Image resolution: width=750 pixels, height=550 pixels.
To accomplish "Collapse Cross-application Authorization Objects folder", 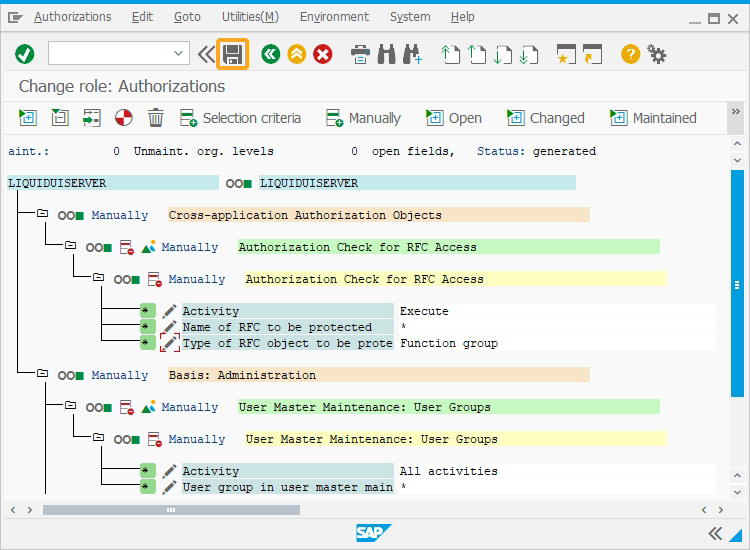I will 43,213.
